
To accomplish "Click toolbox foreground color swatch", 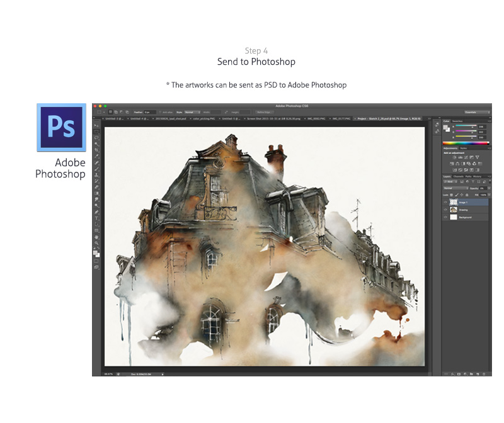I will tap(96, 253).
